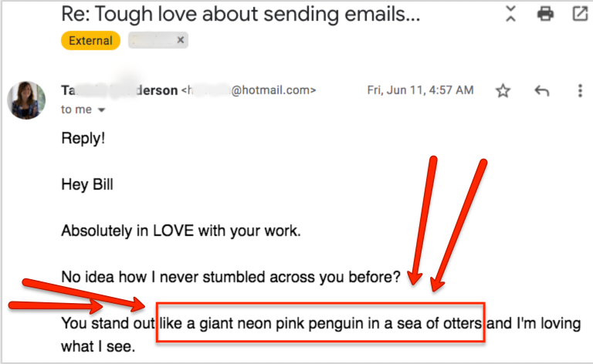Click the 'Re: Tough love about sending emails' subject

(x=241, y=15)
